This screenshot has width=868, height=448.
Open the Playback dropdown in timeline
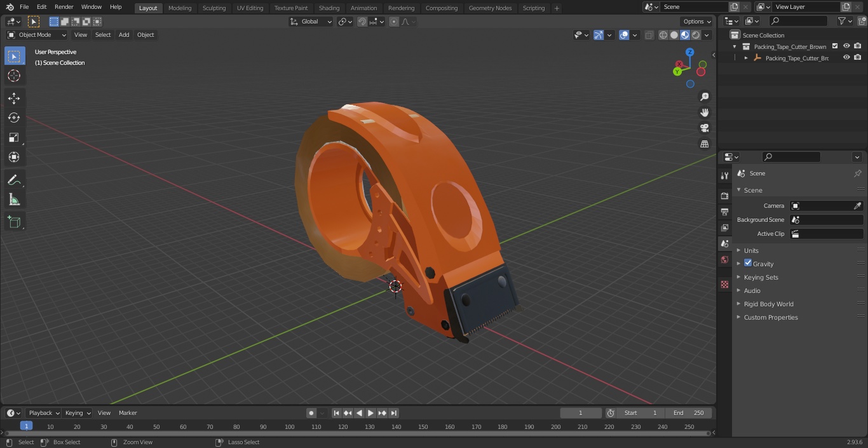click(x=43, y=413)
